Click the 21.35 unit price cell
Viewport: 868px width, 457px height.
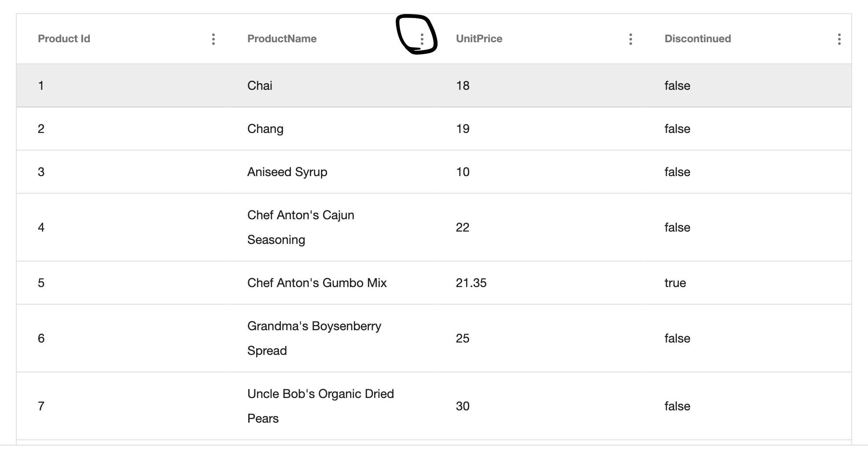pos(471,283)
